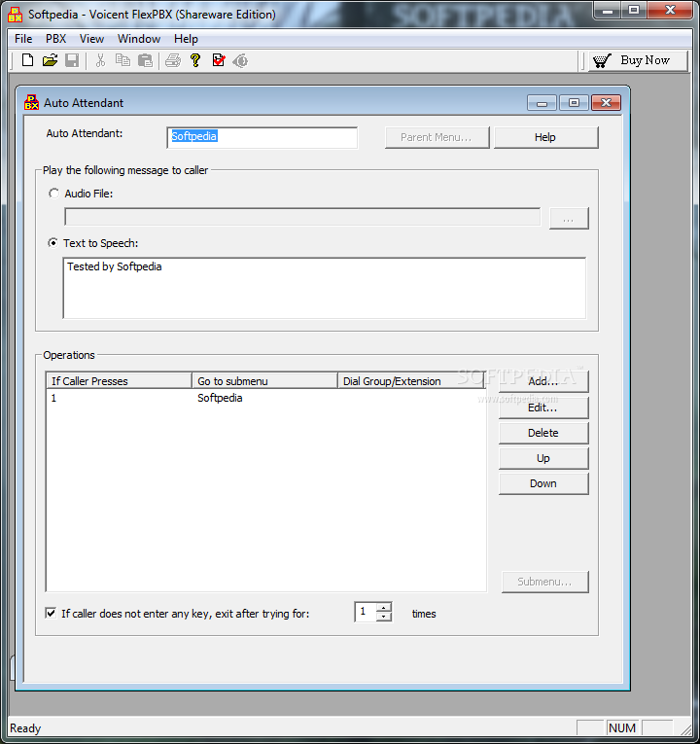The height and width of the screenshot is (744, 700).
Task: Click the Auto Attendant name input field
Action: point(262,137)
